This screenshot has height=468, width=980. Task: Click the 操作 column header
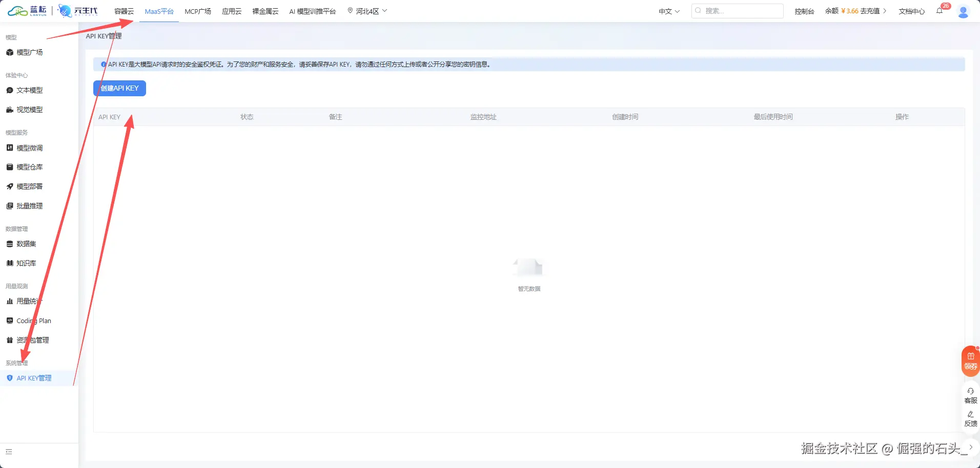pos(902,117)
